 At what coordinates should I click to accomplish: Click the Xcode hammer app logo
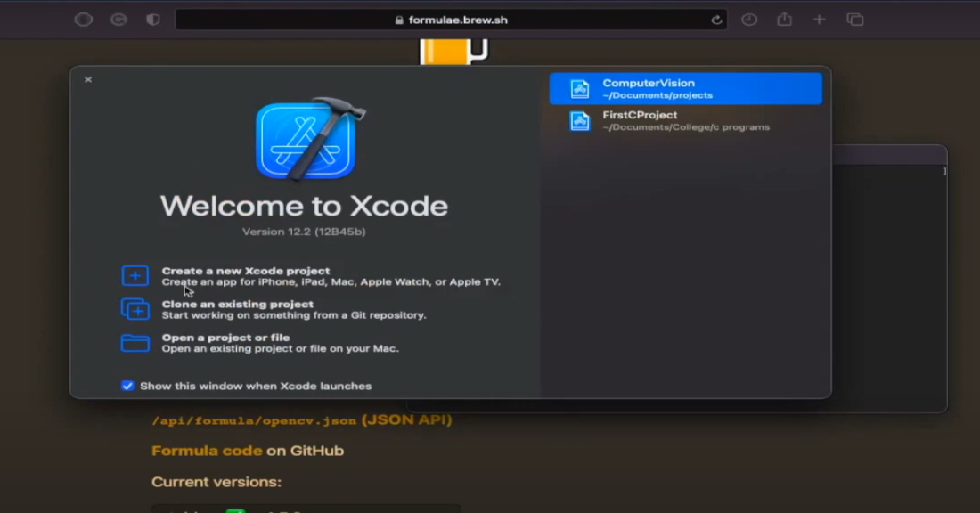309,139
